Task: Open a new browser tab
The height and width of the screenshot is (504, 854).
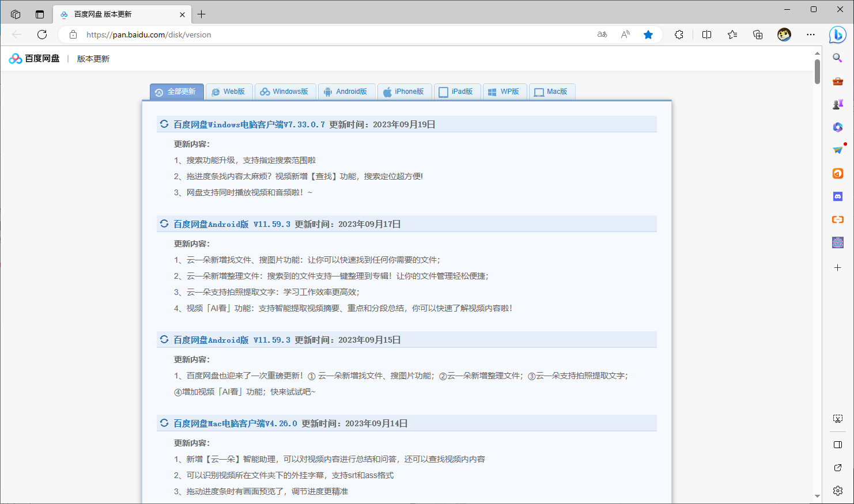Action: 201,14
